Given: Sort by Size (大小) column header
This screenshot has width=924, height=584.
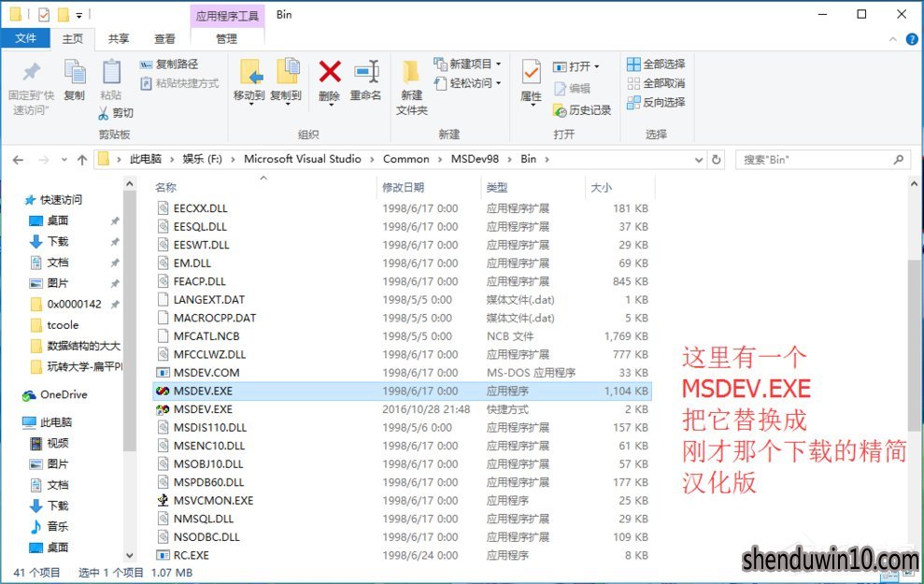Looking at the screenshot, I should (601, 188).
